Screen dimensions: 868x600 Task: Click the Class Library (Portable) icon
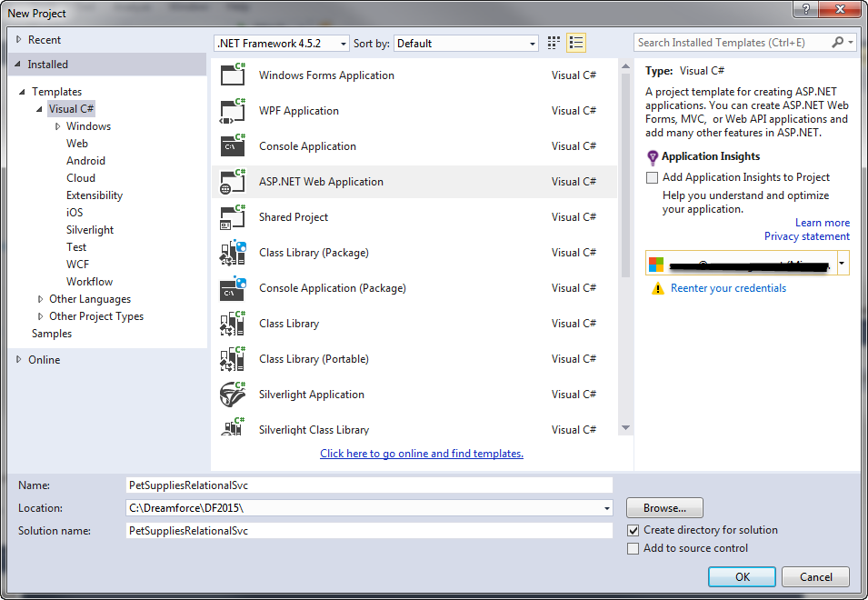click(234, 359)
